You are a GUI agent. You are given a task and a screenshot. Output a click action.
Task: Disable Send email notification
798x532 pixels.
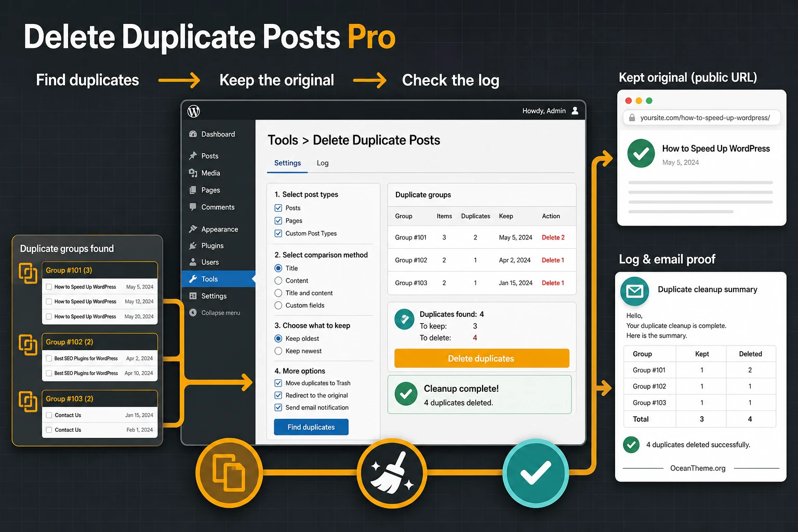(x=278, y=408)
